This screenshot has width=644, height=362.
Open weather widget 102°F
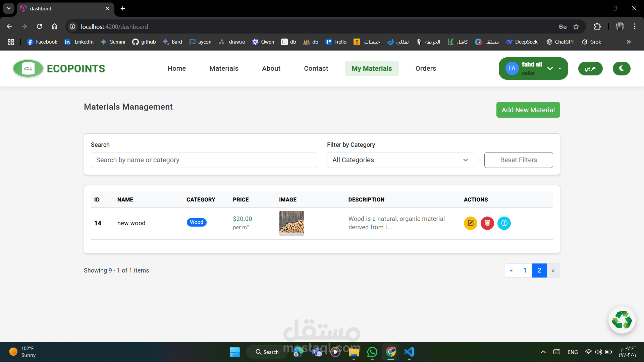coord(23,352)
